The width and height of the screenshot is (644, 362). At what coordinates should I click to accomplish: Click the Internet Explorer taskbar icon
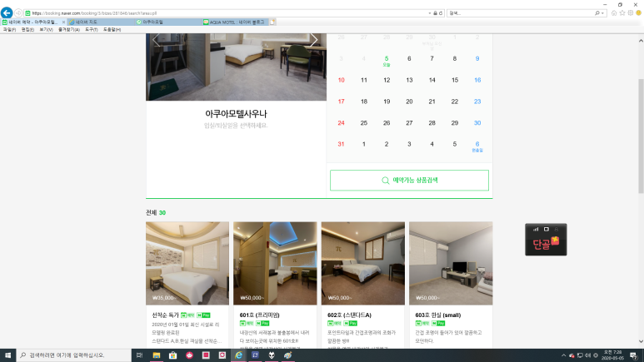238,355
